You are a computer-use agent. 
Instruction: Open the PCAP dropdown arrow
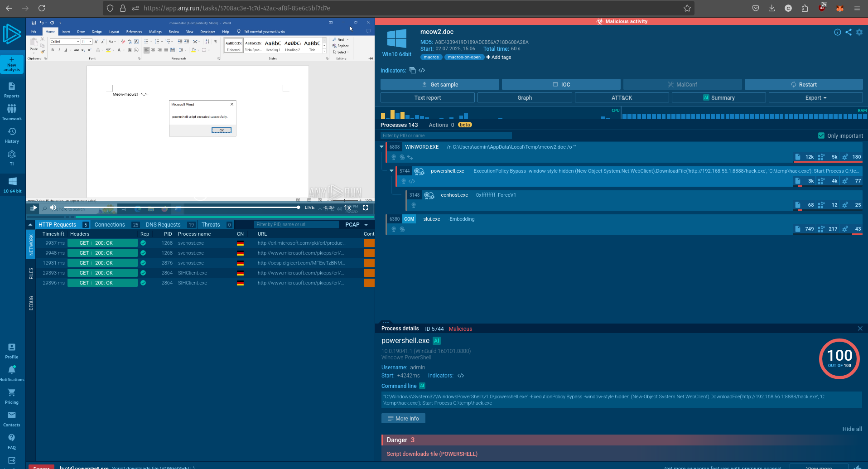366,225
